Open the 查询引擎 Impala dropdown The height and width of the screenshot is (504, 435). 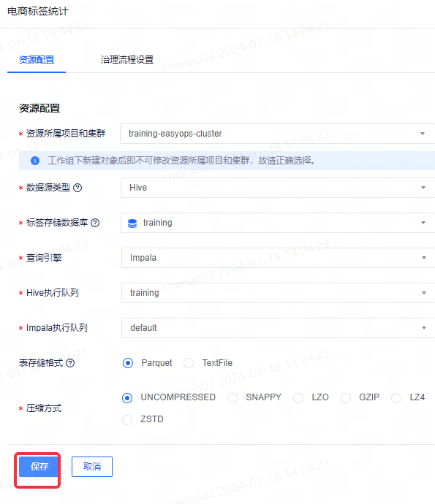point(279,258)
